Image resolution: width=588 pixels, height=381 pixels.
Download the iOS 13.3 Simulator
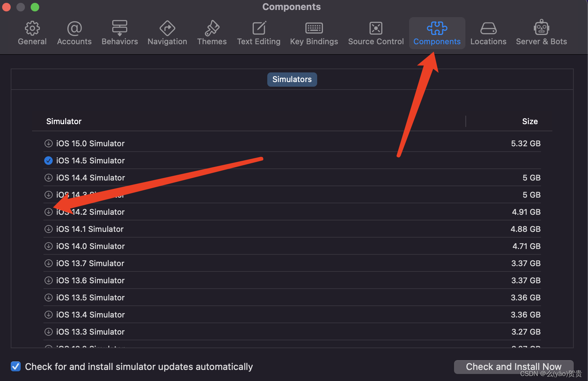pos(48,332)
